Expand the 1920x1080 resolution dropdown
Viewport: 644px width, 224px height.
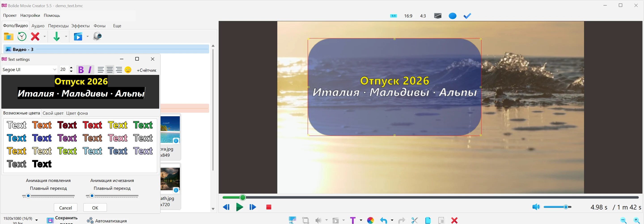36,220
